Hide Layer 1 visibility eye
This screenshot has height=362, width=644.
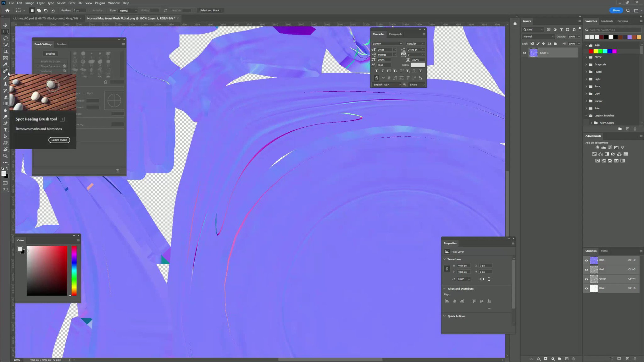pyautogui.click(x=525, y=53)
